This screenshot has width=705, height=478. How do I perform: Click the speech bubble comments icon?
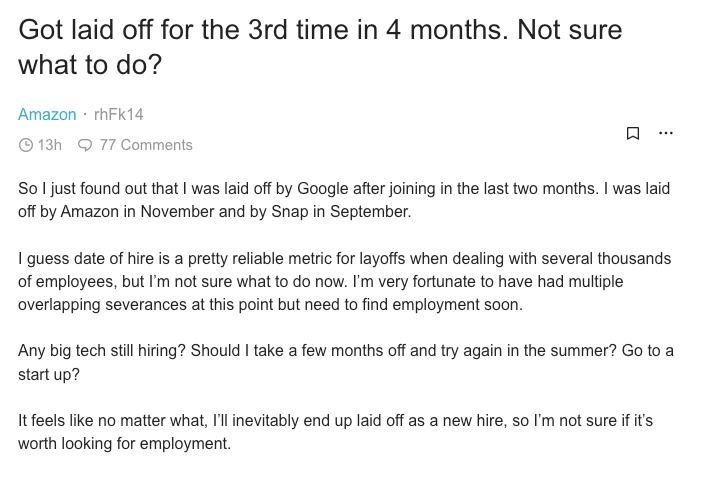pos(85,145)
